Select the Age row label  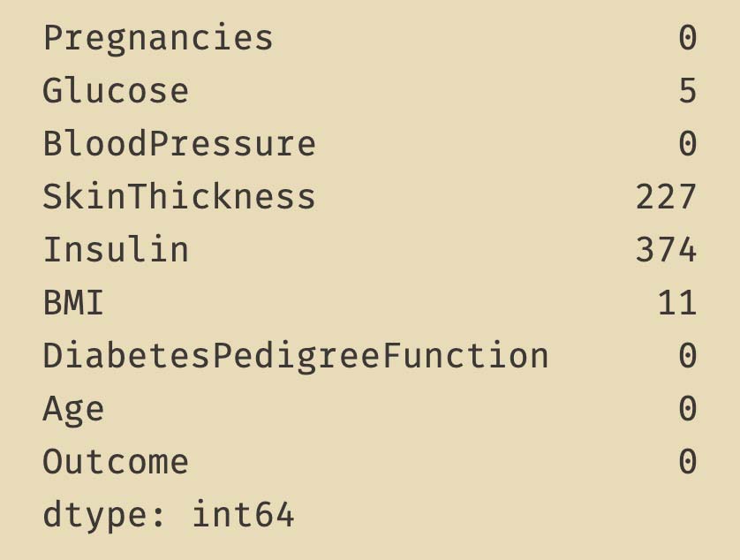(73, 409)
